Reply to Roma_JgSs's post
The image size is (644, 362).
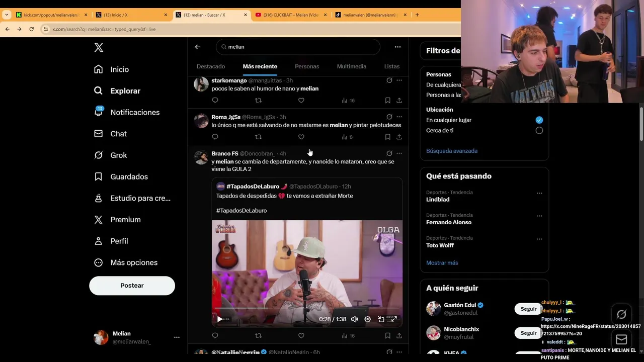click(x=215, y=137)
